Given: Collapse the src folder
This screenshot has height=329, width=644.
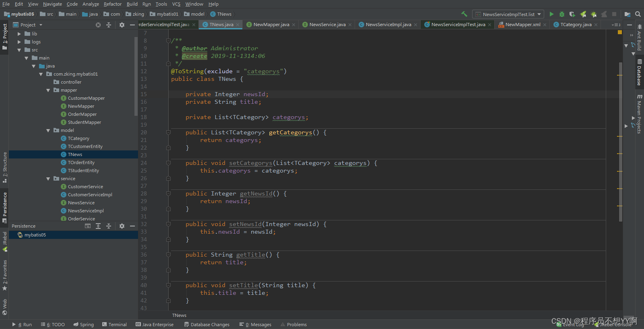Looking at the screenshot, I should 19,50.
